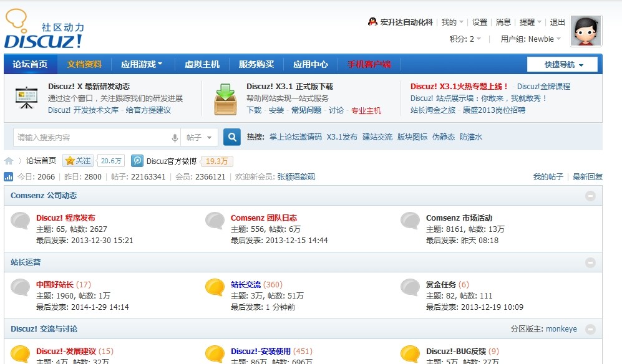Image resolution: width=622 pixels, height=364 pixels.
Task: Select the 应用中心 navigation tab
Action: point(311,64)
